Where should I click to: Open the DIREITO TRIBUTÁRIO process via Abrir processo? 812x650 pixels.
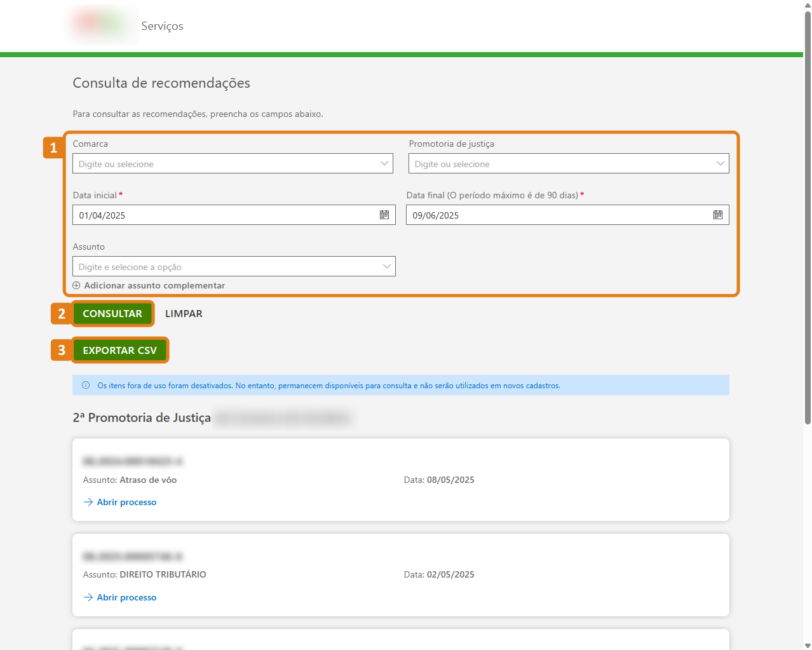[x=125, y=597]
